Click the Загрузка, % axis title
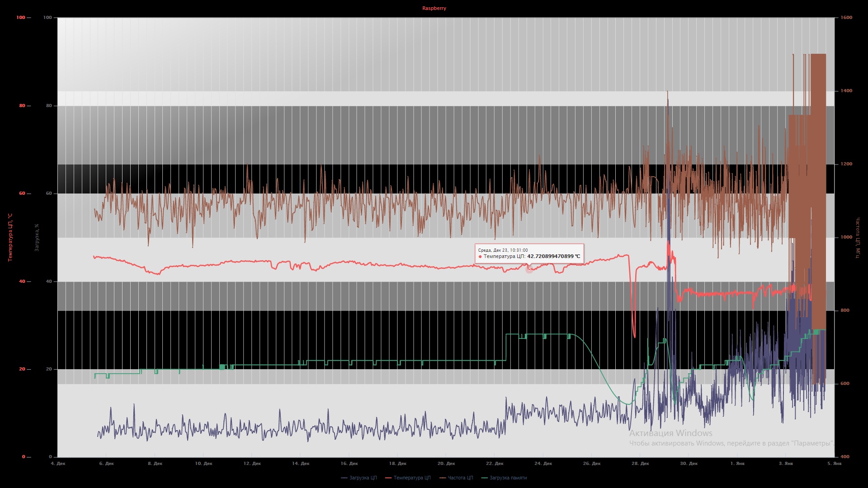868x488 pixels. [37, 237]
